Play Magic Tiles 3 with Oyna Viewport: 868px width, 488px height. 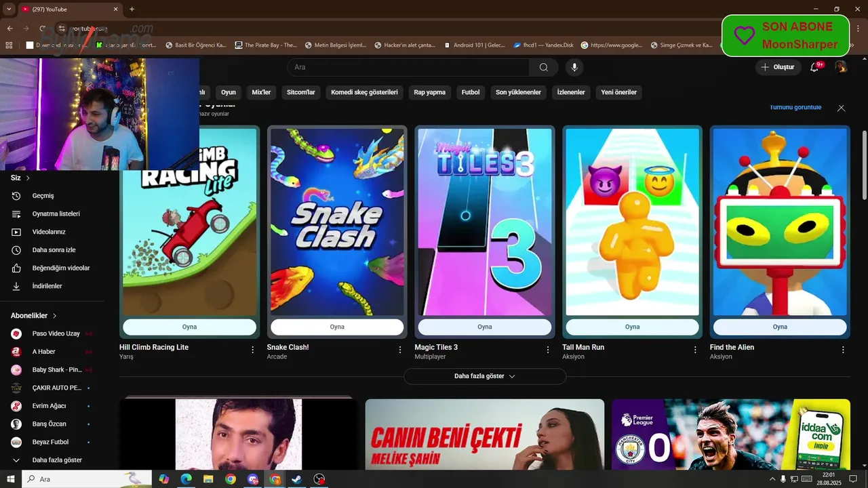[484, 327]
